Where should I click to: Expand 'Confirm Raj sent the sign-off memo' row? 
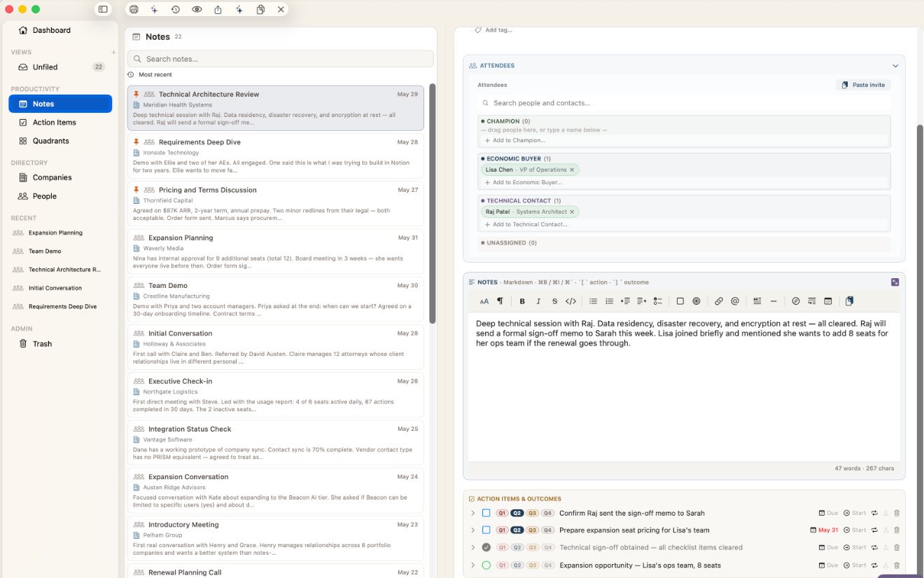pyautogui.click(x=473, y=514)
